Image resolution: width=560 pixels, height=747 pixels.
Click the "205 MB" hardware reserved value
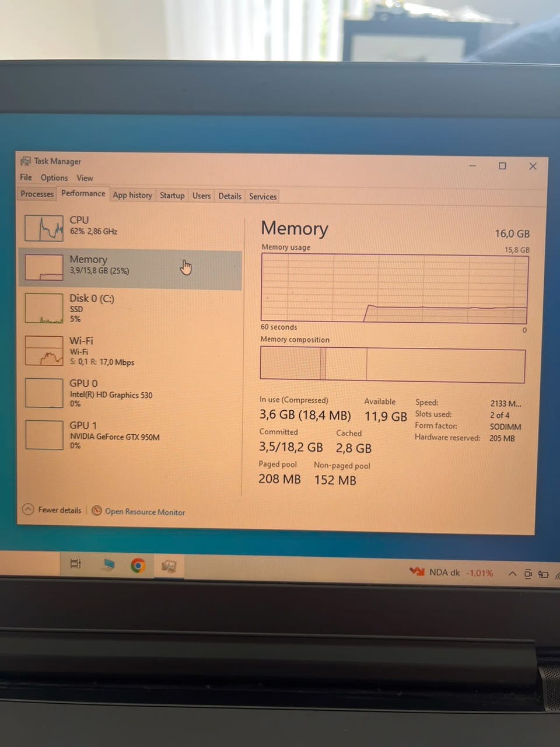click(x=502, y=438)
